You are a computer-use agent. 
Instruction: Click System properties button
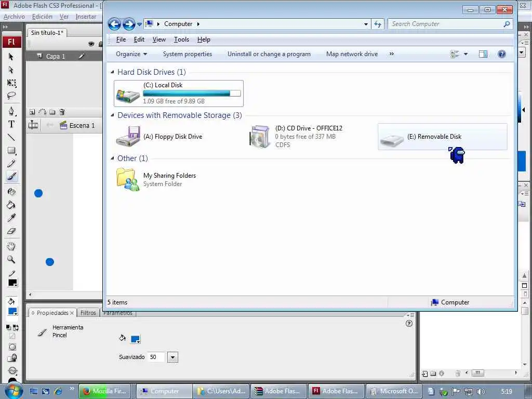[x=187, y=54]
